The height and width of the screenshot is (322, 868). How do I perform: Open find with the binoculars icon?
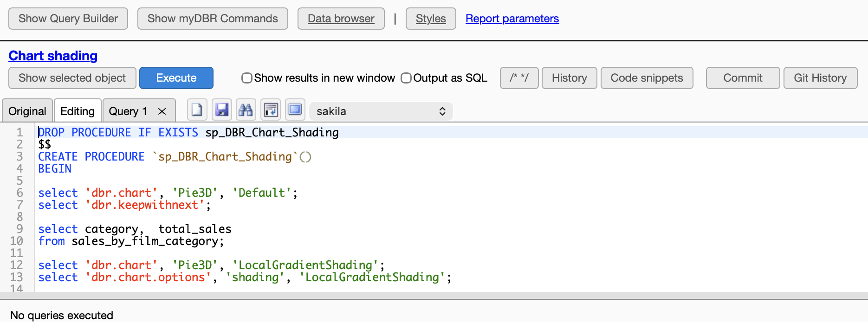(x=246, y=110)
